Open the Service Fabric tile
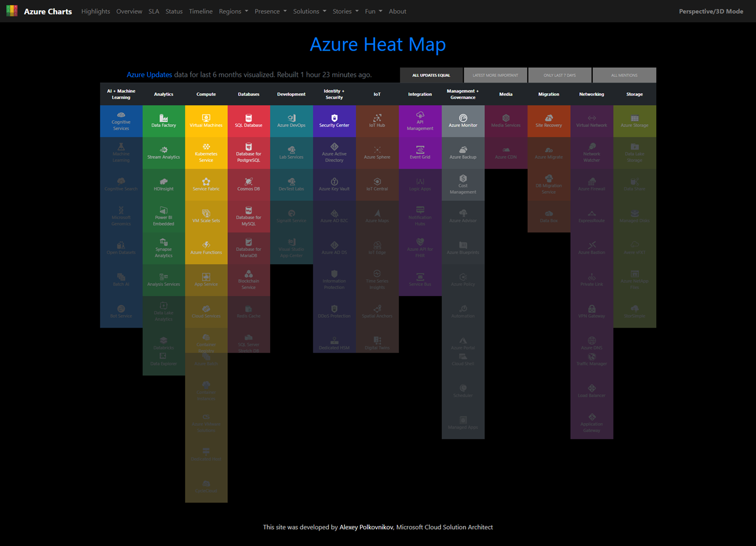Image resolution: width=756 pixels, height=546 pixels. coord(206,185)
